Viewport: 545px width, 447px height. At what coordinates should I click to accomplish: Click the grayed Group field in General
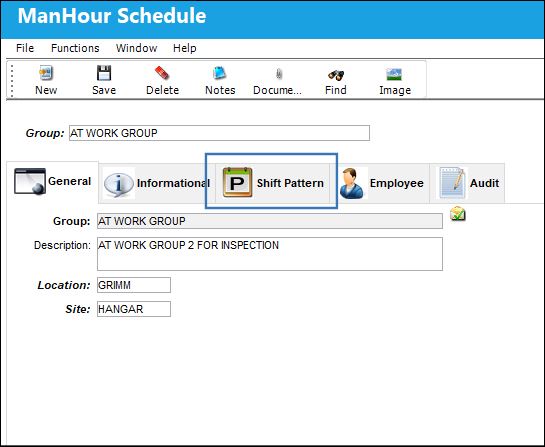point(270,221)
